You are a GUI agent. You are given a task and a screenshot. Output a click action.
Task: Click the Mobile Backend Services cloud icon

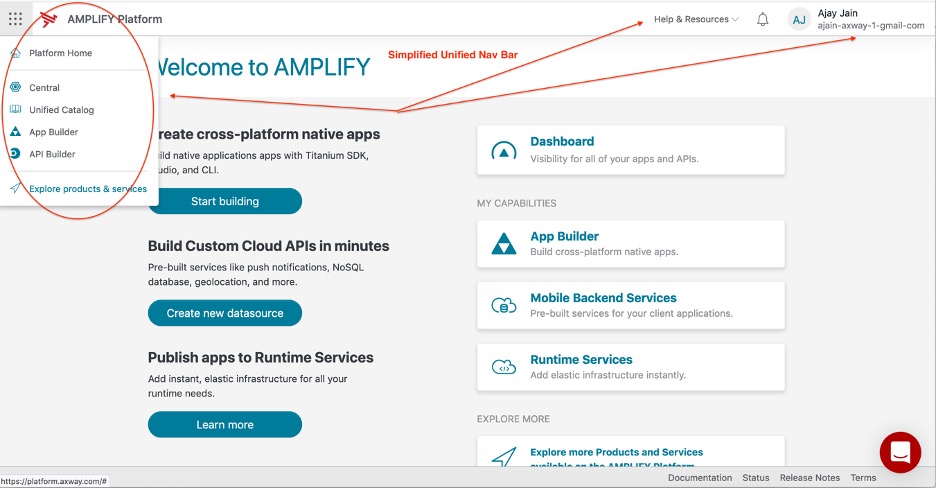click(504, 305)
